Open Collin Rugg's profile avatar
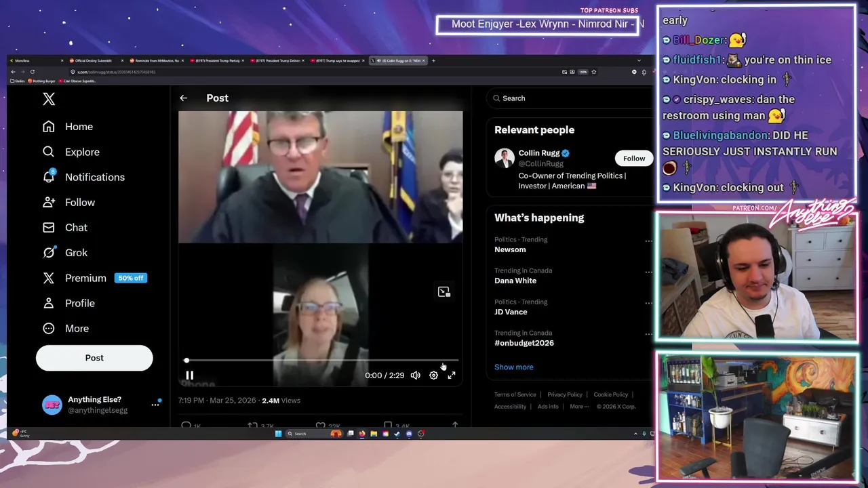This screenshot has height=488, width=868. pos(505,159)
